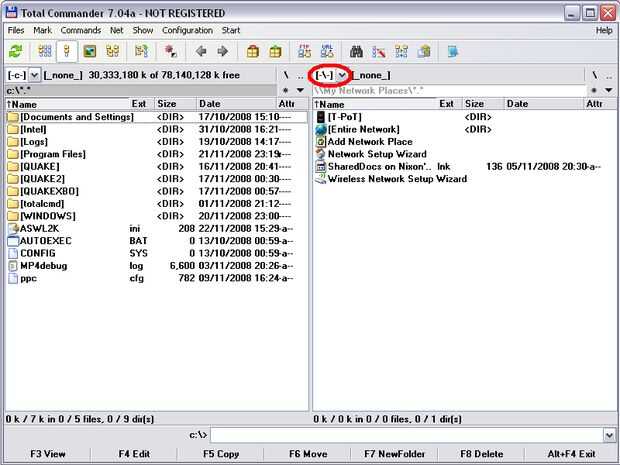Click the Reread source refresh icon
The image size is (620, 465).
[16, 51]
